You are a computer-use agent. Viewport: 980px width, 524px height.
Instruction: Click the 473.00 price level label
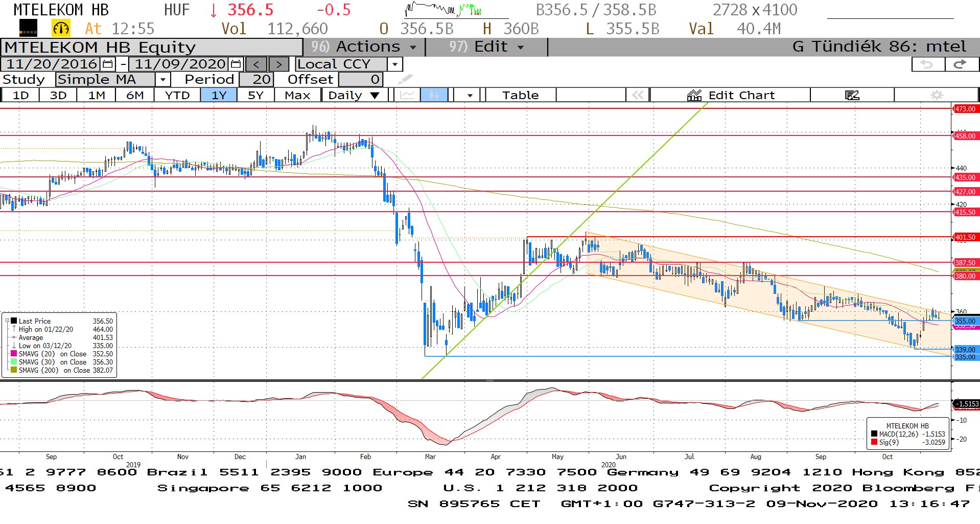tap(965, 109)
